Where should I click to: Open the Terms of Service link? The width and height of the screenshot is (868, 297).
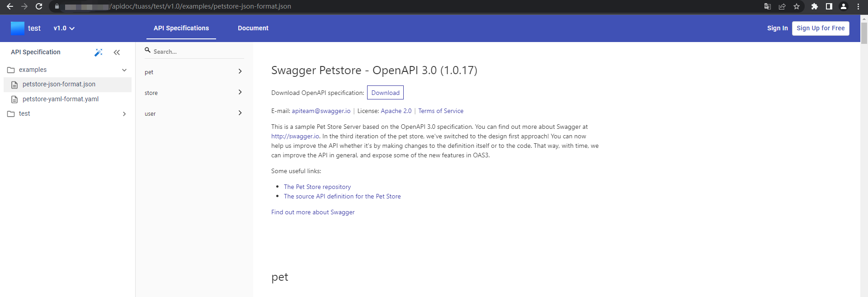tap(441, 111)
